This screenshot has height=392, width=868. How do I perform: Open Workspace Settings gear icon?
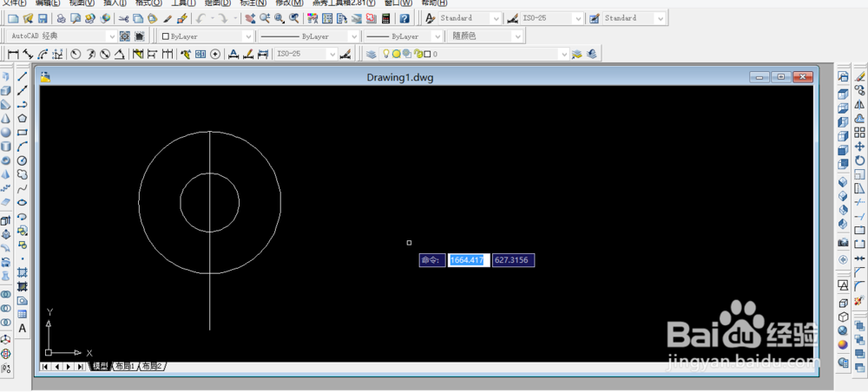pos(125,36)
